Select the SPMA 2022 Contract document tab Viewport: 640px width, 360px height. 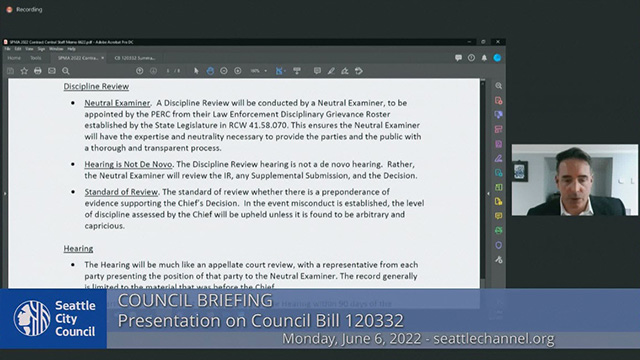[x=78, y=58]
